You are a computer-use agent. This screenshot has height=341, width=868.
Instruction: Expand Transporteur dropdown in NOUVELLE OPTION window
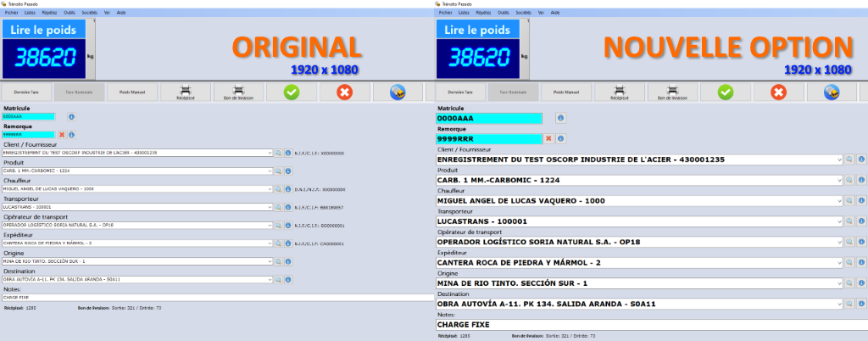[840, 221]
